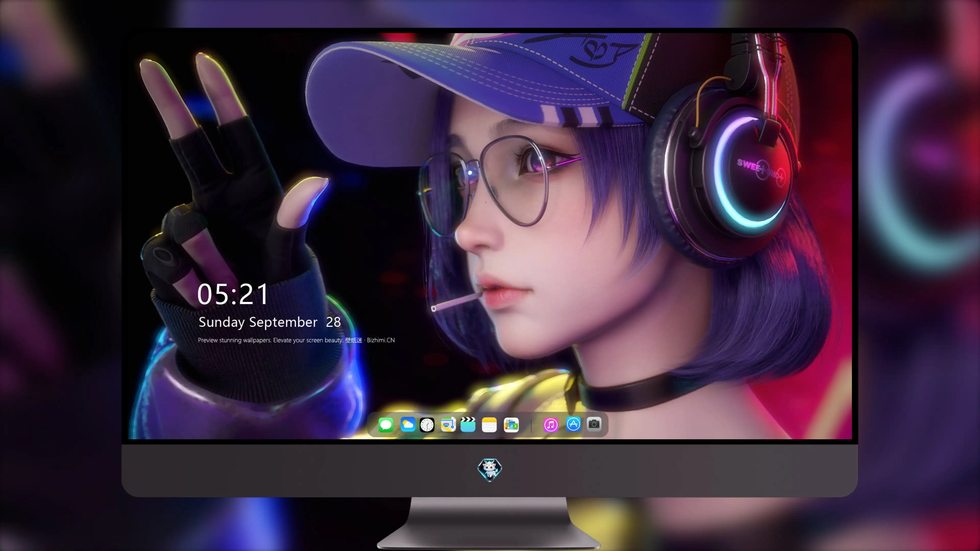This screenshot has height=551, width=980.
Task: Launch the Weather app from the dock
Action: click(408, 424)
